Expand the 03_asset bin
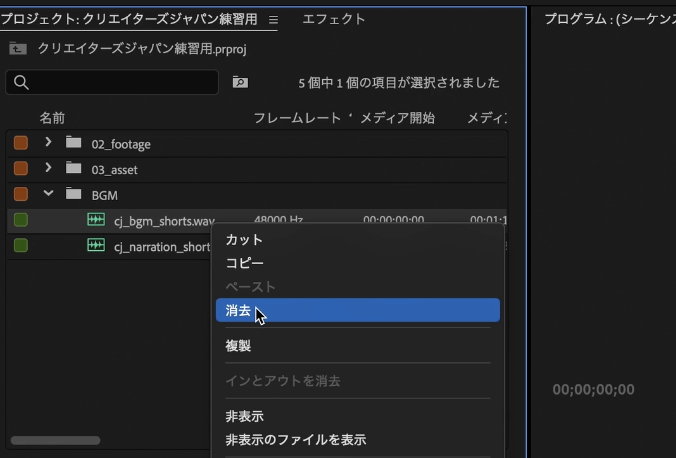 click(48, 168)
